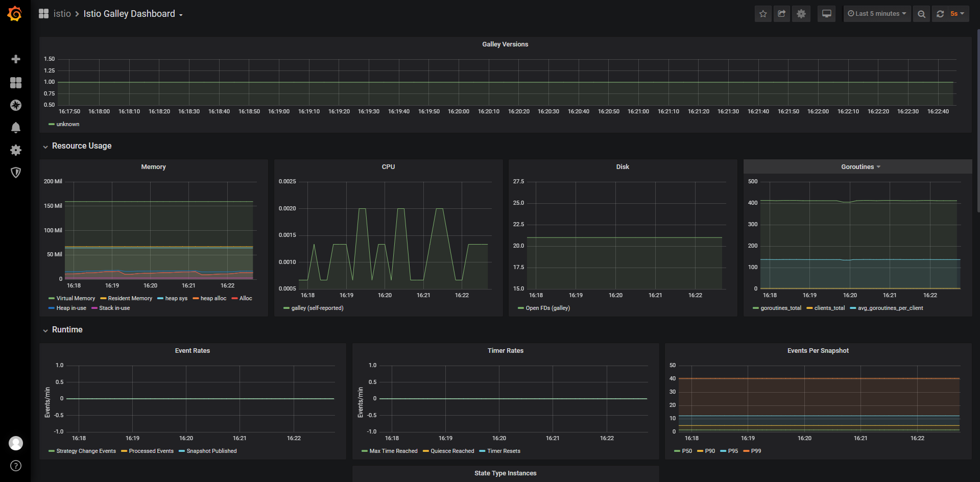Open the 5s refresh interval dropdown
This screenshot has height=482, width=980.
click(x=958, y=14)
